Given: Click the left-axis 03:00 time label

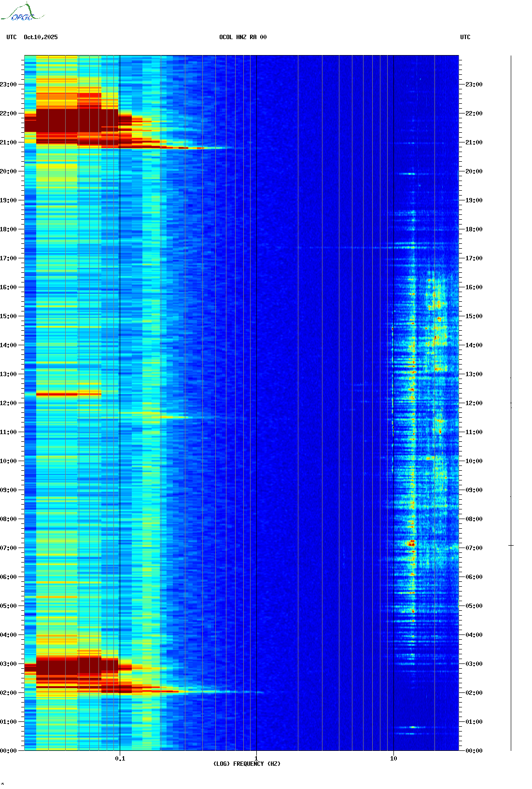Looking at the screenshot, I should [x=8, y=664].
